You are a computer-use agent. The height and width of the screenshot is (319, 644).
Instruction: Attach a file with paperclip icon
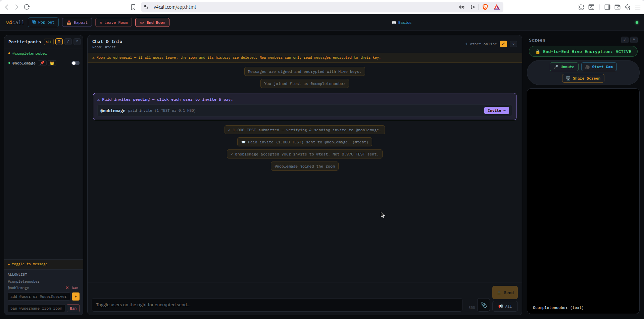pyautogui.click(x=484, y=305)
